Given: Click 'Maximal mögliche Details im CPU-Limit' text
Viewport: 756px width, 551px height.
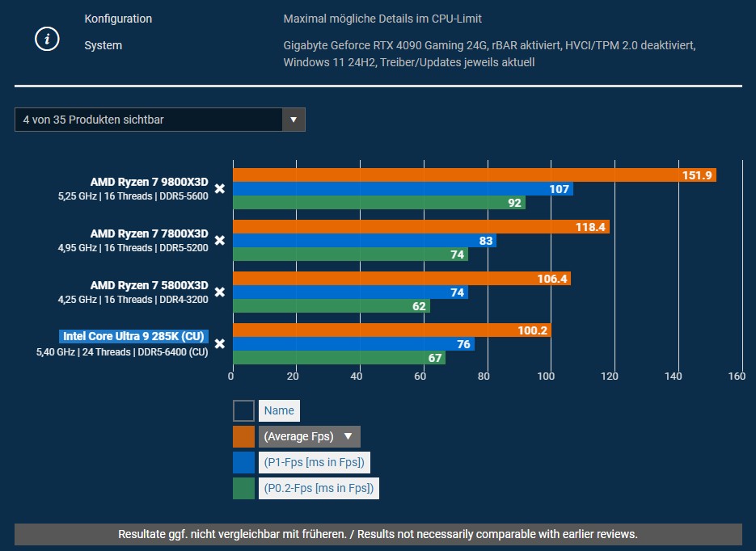Looking at the screenshot, I should pyautogui.click(x=382, y=19).
